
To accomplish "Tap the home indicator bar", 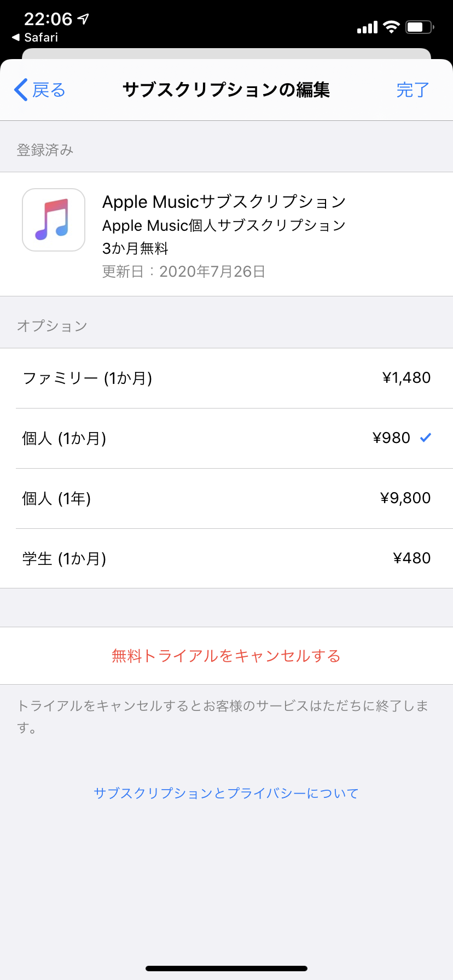I will tap(226, 969).
